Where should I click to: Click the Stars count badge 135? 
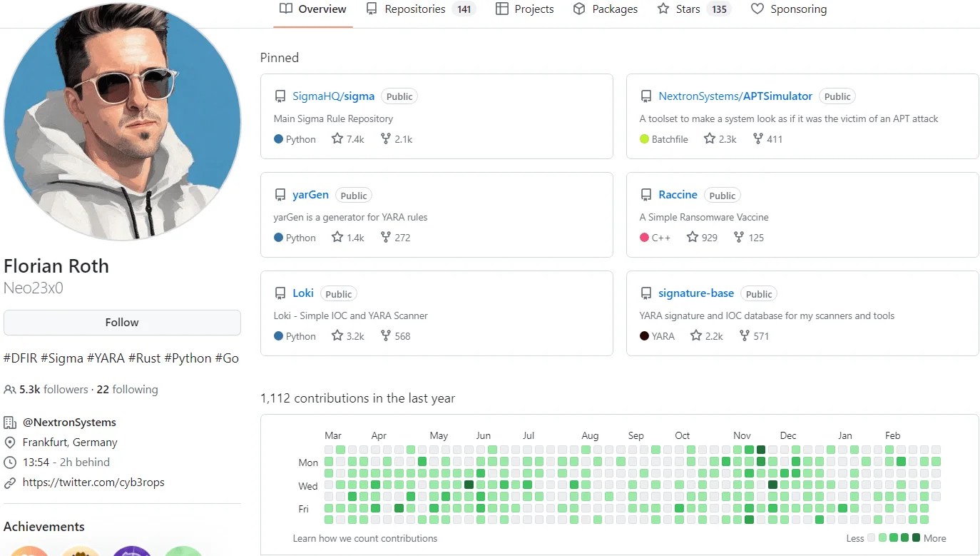coord(720,9)
